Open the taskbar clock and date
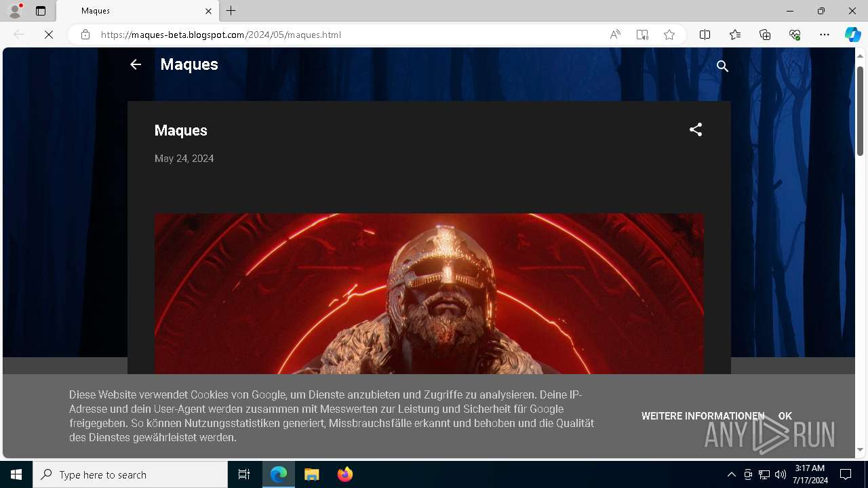 810,474
